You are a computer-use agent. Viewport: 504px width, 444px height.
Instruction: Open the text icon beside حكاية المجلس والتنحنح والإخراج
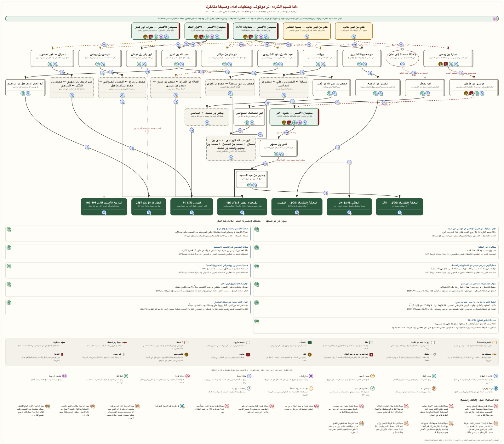pos(9,229)
